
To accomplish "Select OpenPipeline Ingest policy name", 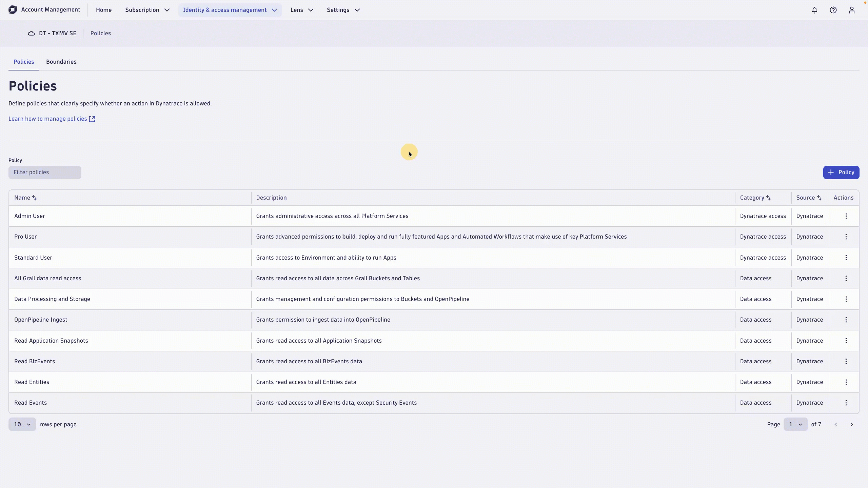I will pyautogui.click(x=41, y=320).
